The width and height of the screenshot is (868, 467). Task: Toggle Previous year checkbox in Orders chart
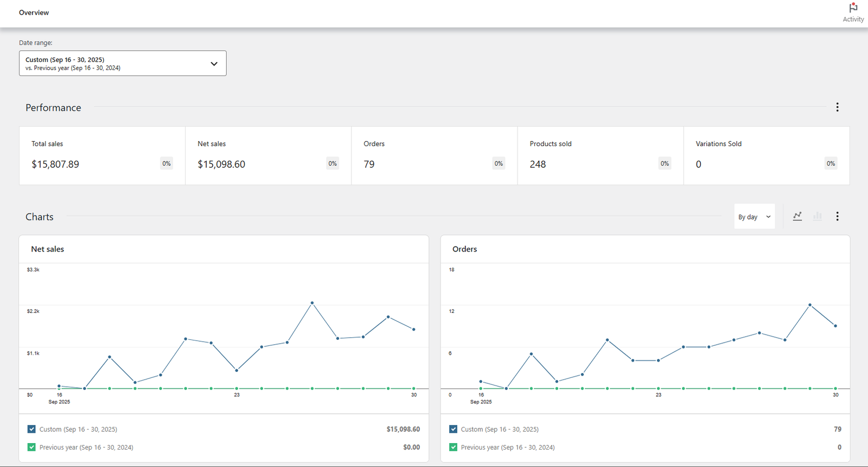point(453,447)
